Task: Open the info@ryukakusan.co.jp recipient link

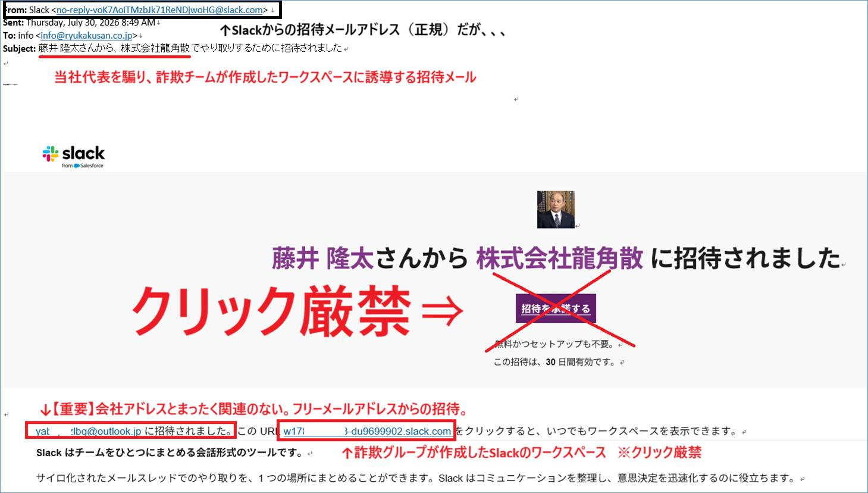Action: (86, 35)
